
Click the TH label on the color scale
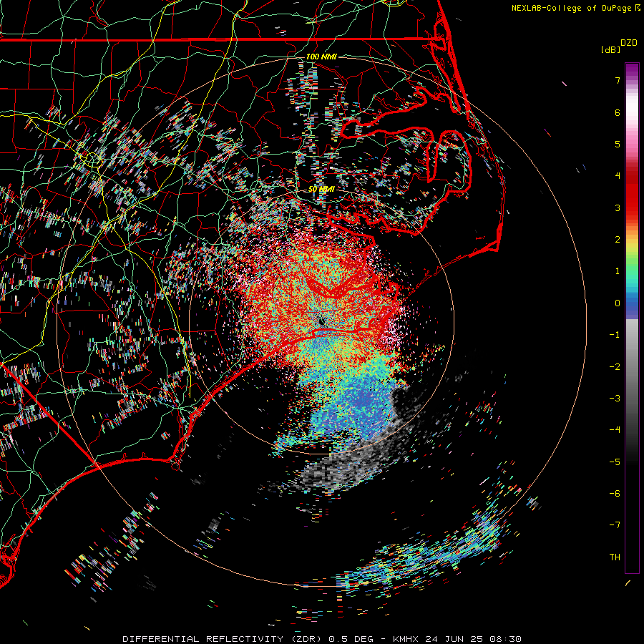pyautogui.click(x=615, y=557)
